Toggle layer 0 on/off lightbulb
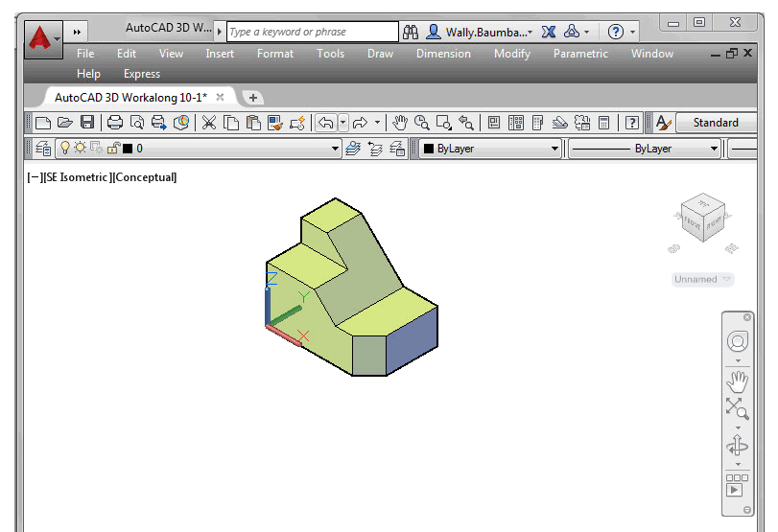 click(65, 149)
